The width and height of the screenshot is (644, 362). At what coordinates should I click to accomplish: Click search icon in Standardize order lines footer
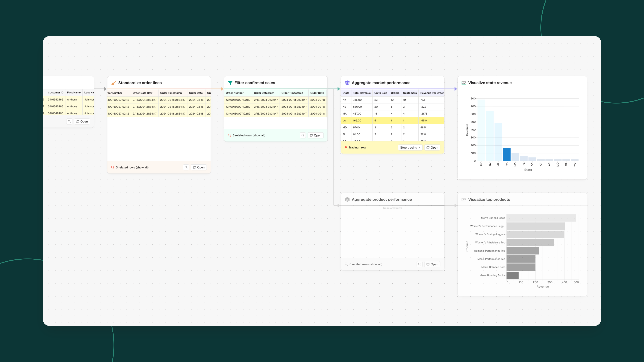pyautogui.click(x=186, y=167)
